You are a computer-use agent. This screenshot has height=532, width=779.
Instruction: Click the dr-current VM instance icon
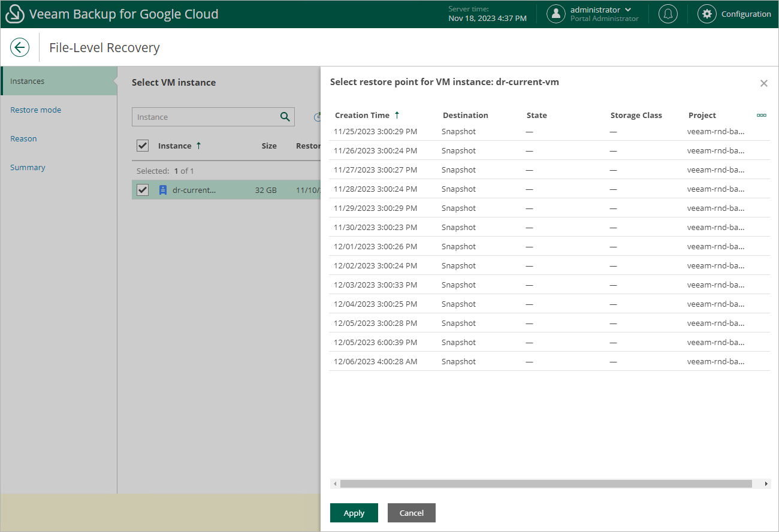[162, 190]
